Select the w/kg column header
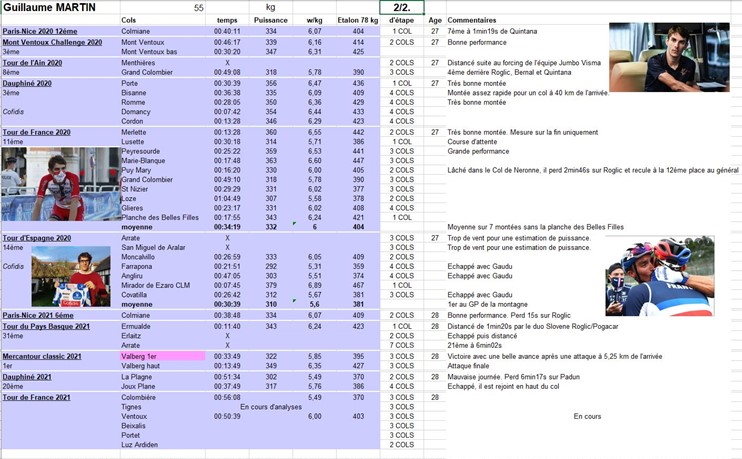 (x=314, y=20)
